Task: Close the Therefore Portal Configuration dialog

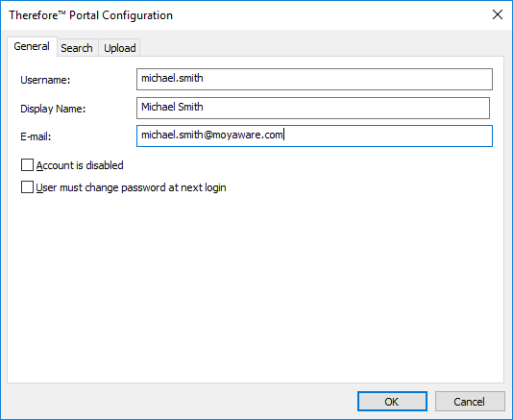Action: tap(498, 14)
